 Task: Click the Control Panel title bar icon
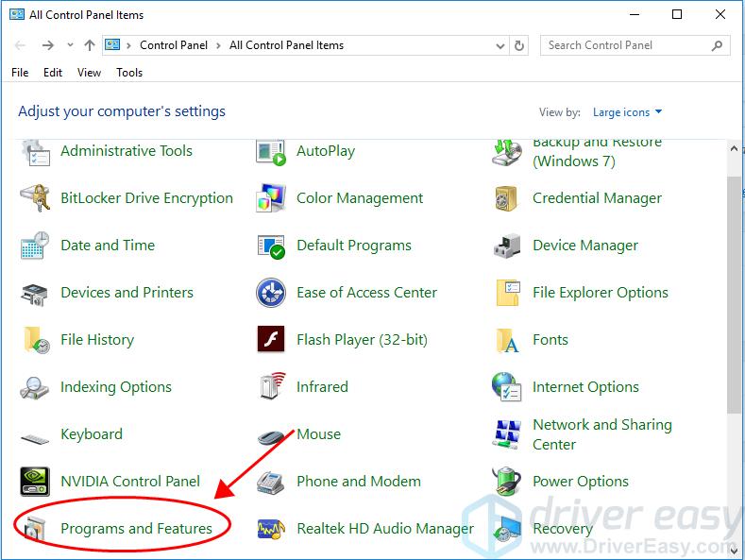pos(17,14)
